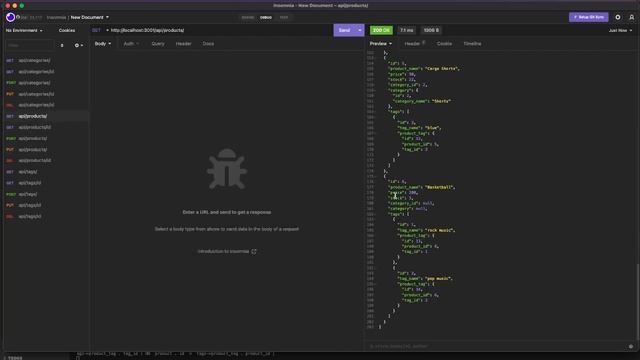Open the Settings gear in top bar
Viewport: 640px width, 360px height.
pos(618,17)
